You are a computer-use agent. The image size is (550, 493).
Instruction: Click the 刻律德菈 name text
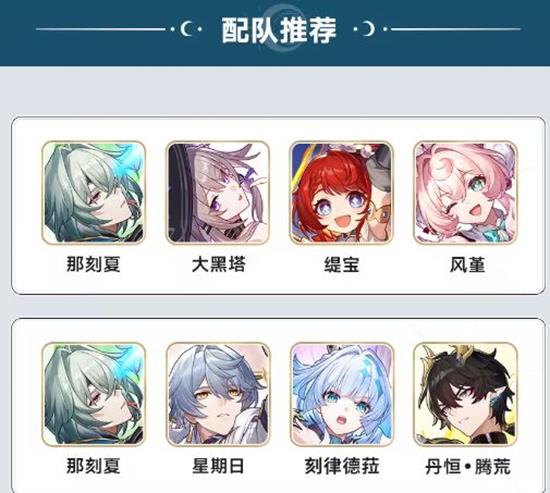pos(342,466)
